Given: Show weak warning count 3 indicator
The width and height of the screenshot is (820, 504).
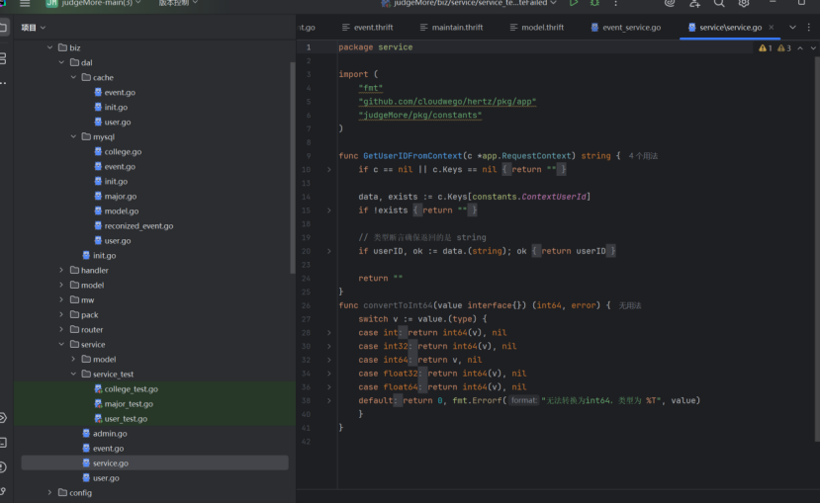Looking at the screenshot, I should 784,48.
